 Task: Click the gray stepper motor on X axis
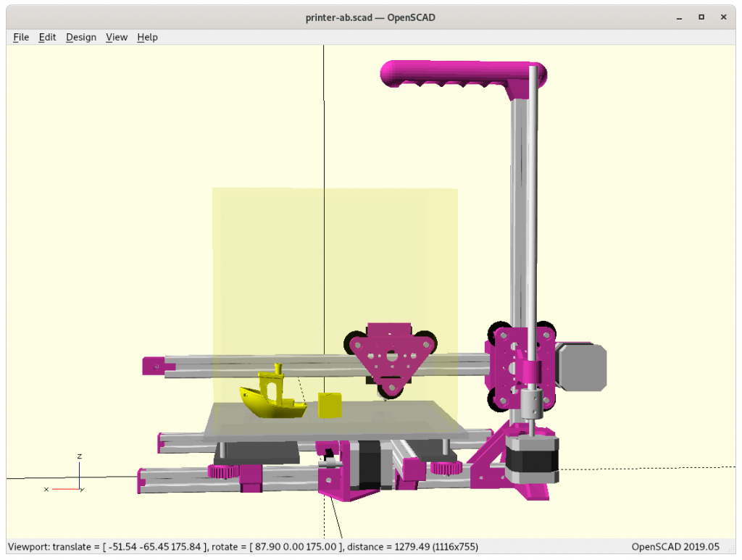tap(582, 367)
